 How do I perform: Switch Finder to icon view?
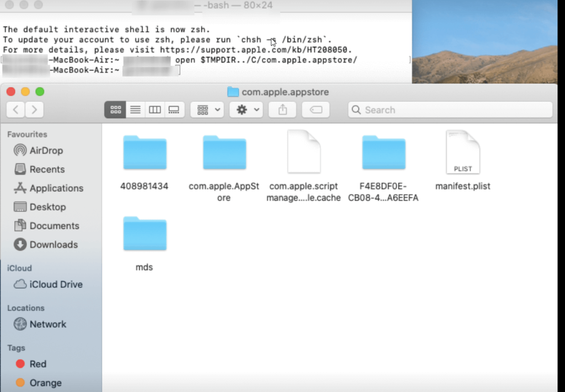[115, 109]
